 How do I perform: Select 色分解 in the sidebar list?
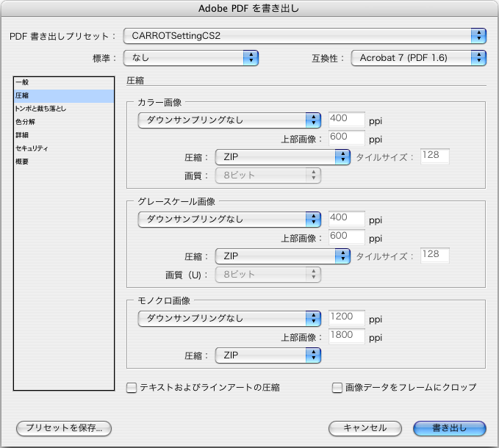pos(64,122)
